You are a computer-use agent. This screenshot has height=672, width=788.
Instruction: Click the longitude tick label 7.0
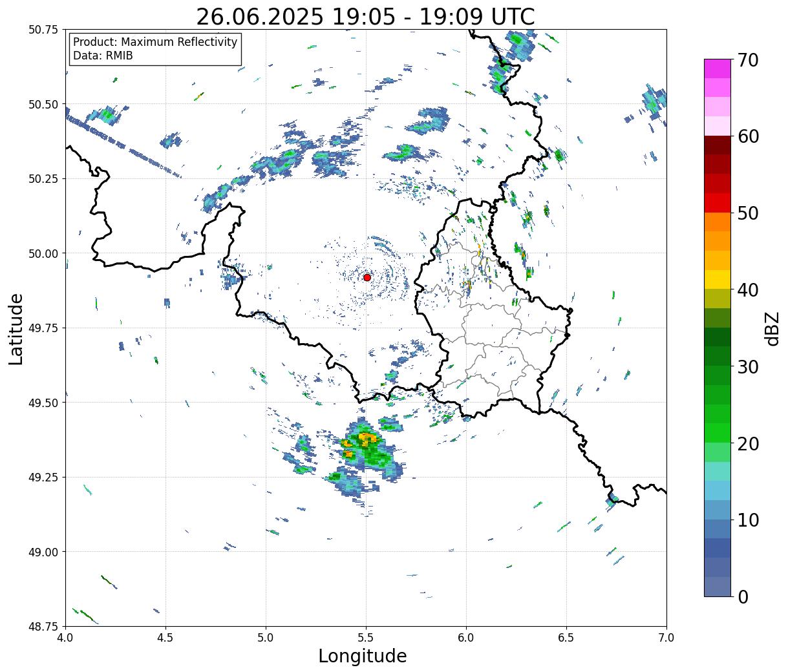tap(666, 637)
